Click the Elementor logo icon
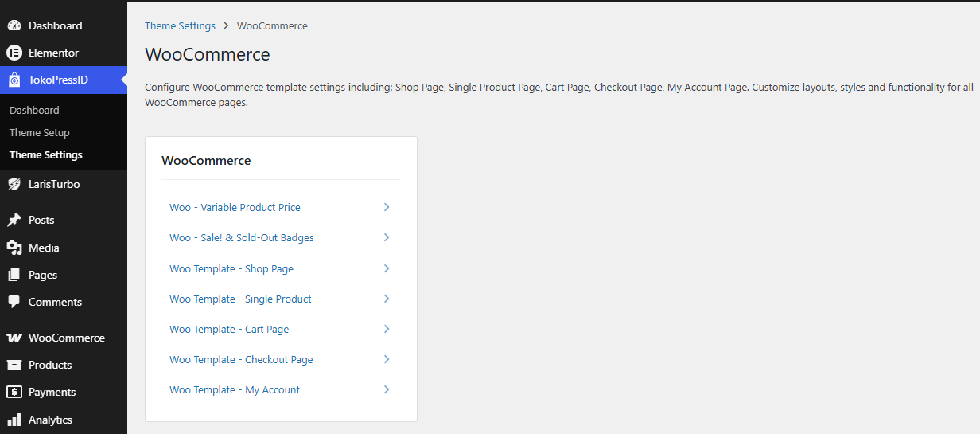This screenshot has width=980, height=434. 14,53
